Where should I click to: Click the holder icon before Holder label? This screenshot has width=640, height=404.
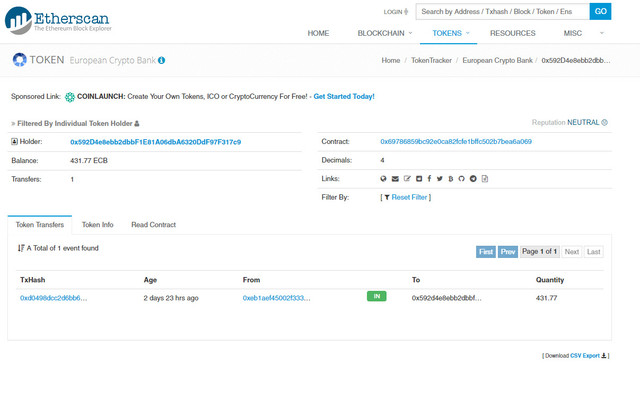(14, 142)
